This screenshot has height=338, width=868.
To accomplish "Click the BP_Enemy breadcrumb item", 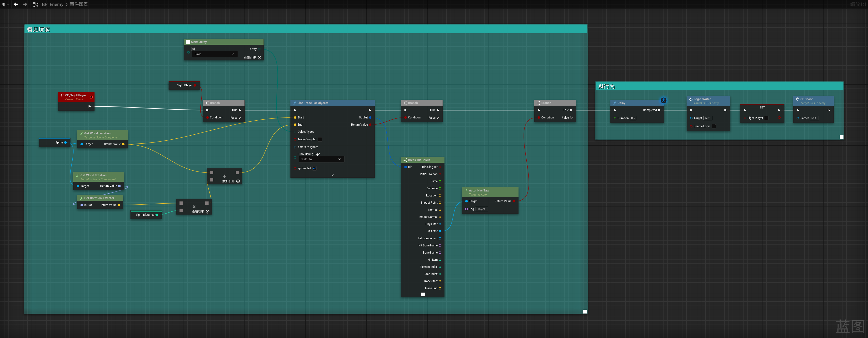I will (53, 4).
